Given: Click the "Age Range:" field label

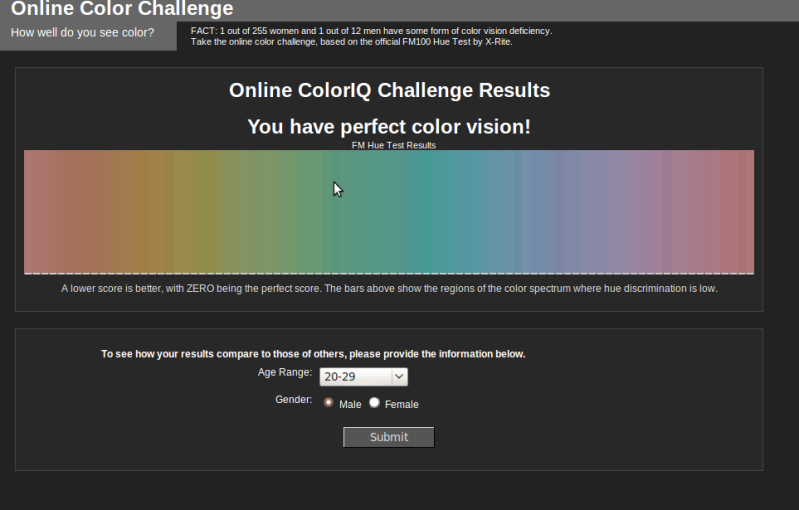Looking at the screenshot, I should click(x=285, y=372).
